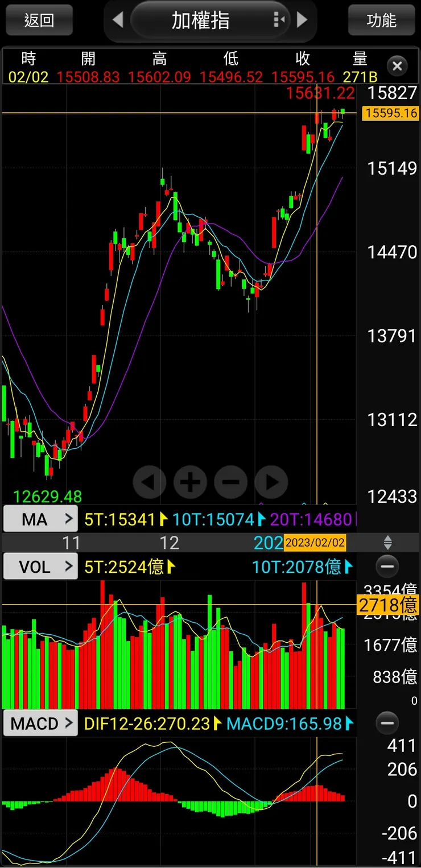
Task: Tap the 15595.16 price tag on axis
Action: click(391, 113)
